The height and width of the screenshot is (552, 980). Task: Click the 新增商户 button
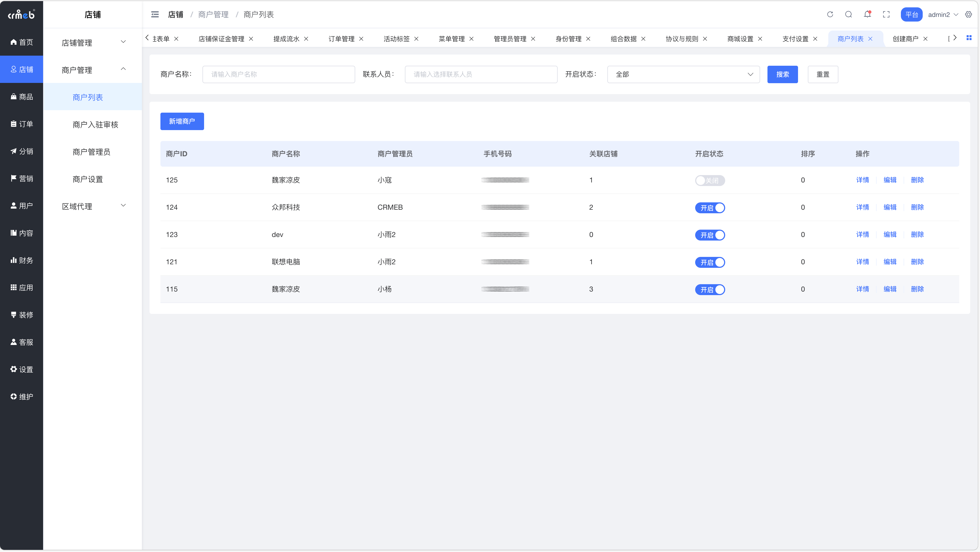tap(182, 121)
